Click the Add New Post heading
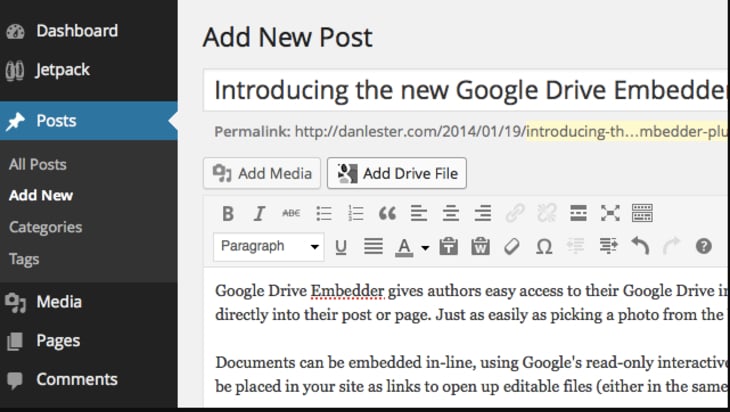 288,37
